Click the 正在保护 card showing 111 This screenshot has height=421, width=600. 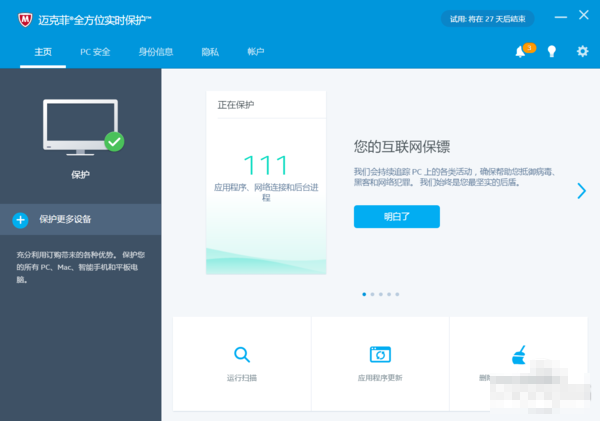click(266, 183)
